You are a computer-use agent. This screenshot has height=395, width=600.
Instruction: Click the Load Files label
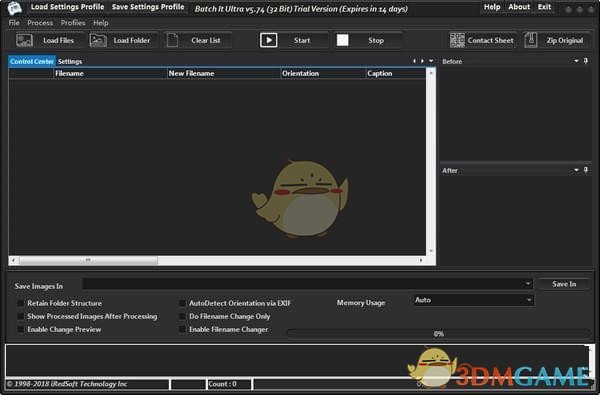(x=58, y=40)
